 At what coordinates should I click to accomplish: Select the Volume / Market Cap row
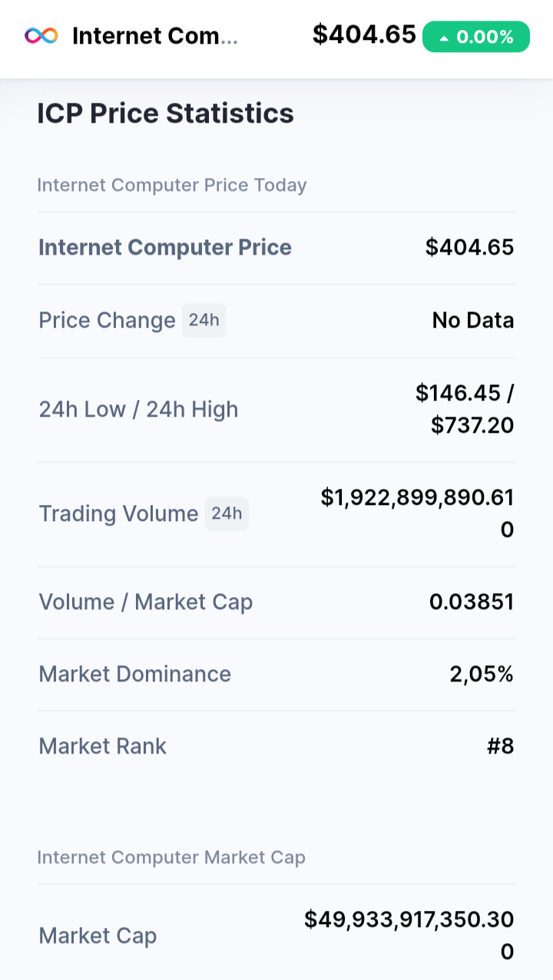(276, 602)
